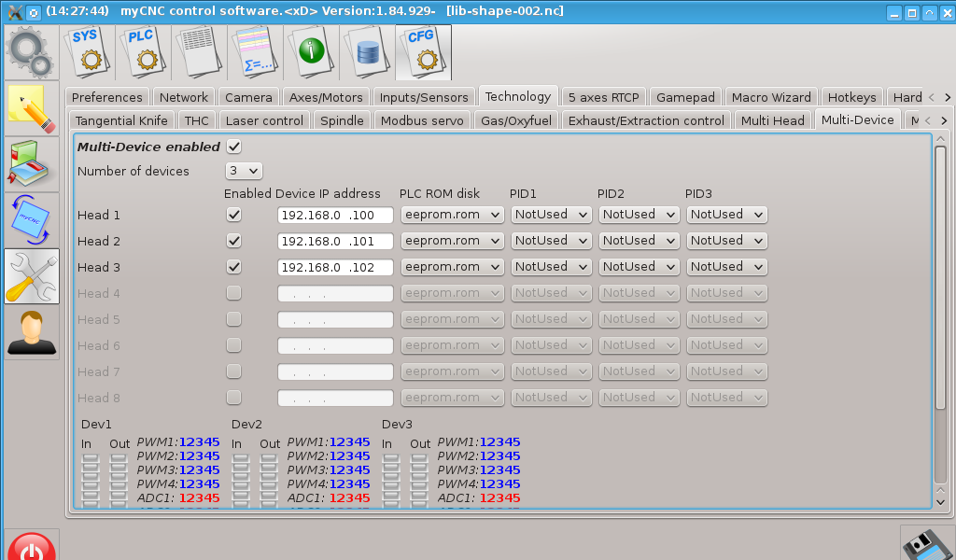
Task: Open the Exhaust/Extraction control sub-tab
Action: pyautogui.click(x=646, y=120)
